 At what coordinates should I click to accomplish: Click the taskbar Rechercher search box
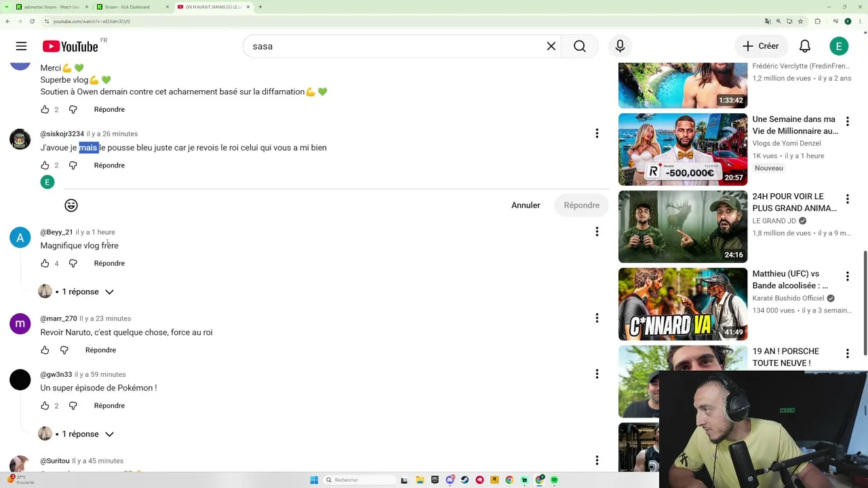pos(359,480)
